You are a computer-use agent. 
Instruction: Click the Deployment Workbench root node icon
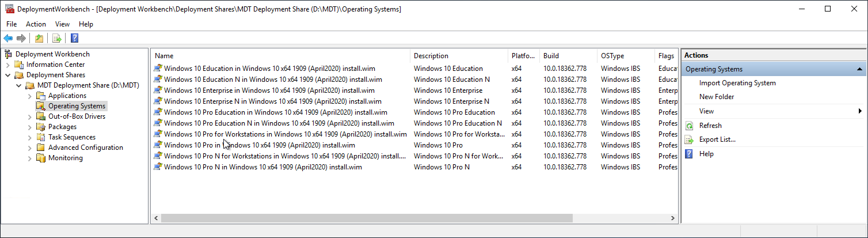pyautogui.click(x=9, y=54)
